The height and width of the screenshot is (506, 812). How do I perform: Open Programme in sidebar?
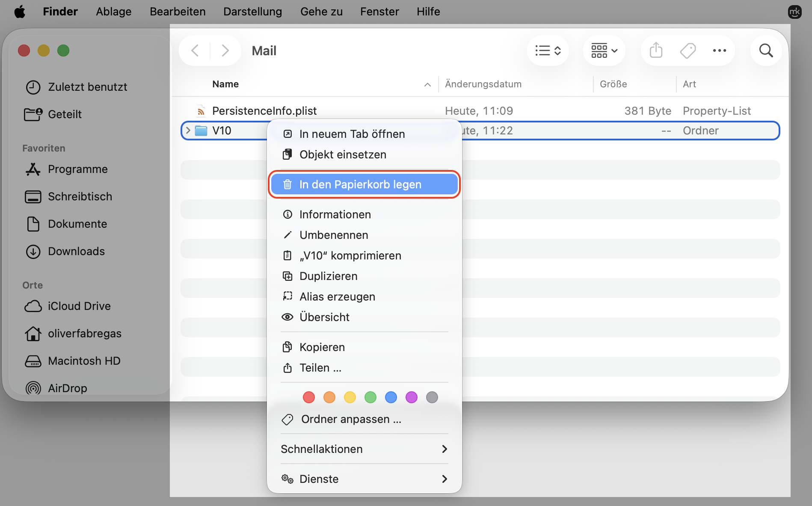pyautogui.click(x=66, y=169)
